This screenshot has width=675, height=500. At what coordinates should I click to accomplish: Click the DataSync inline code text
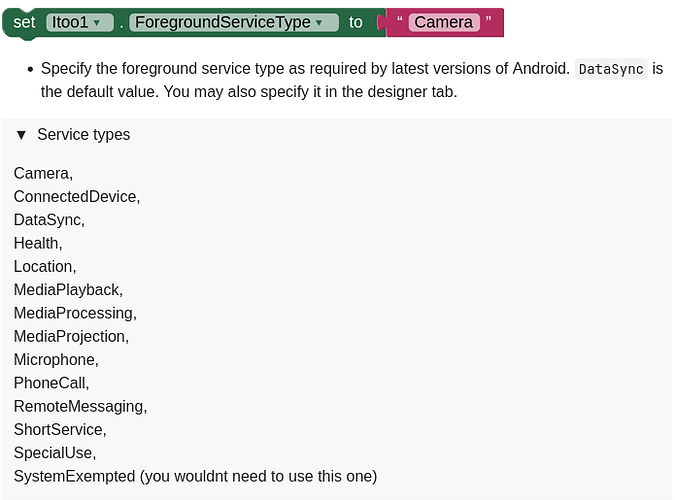[611, 69]
